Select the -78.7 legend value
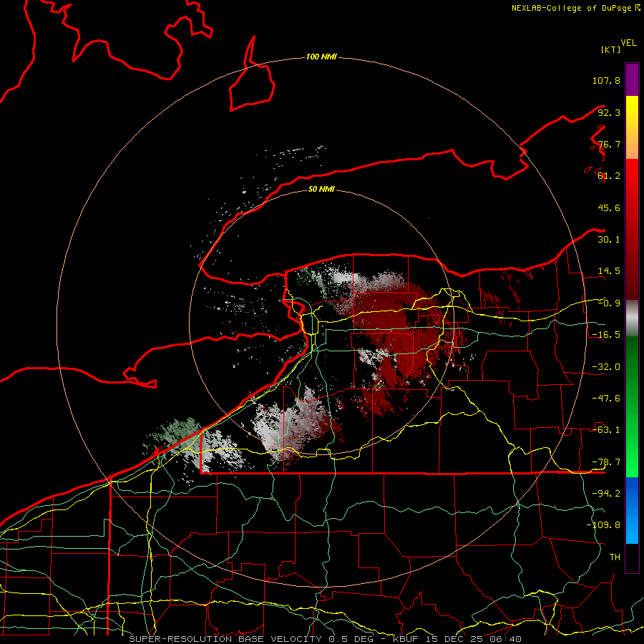Viewport: 644px width, 644px height. coord(606,462)
